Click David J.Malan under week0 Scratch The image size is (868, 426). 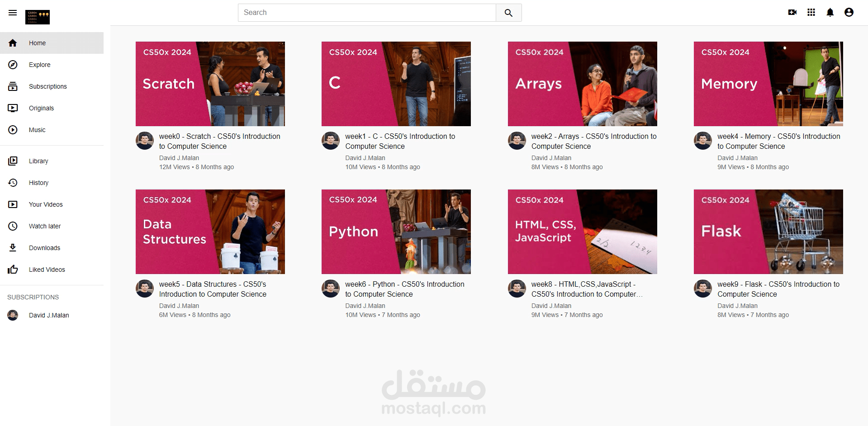pos(179,158)
